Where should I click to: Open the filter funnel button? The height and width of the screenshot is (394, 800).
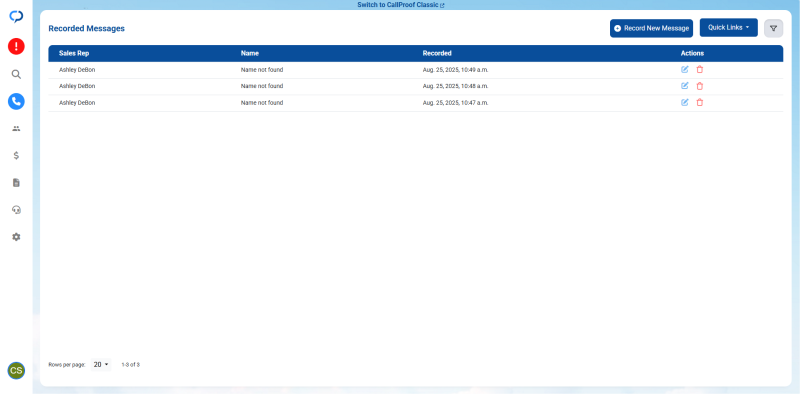pos(773,29)
